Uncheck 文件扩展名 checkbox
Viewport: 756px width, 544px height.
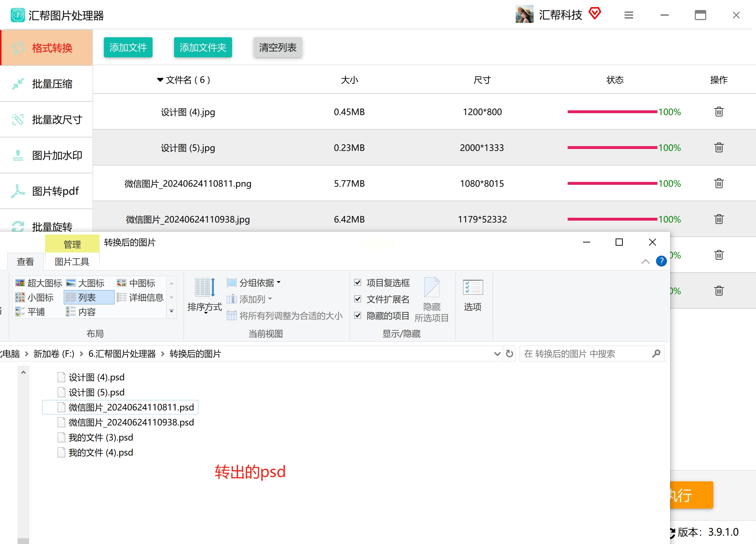pyautogui.click(x=357, y=299)
